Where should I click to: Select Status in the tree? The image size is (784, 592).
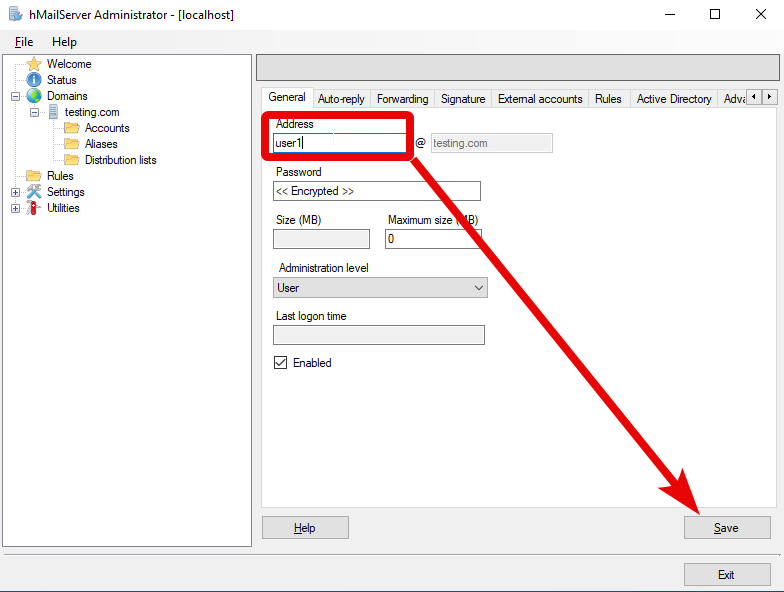click(62, 80)
